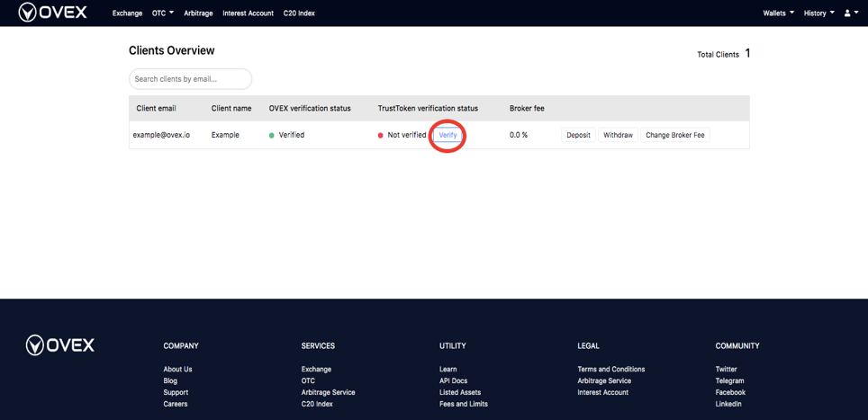Click the Client name column header
The width and height of the screenshot is (868, 420).
231,108
